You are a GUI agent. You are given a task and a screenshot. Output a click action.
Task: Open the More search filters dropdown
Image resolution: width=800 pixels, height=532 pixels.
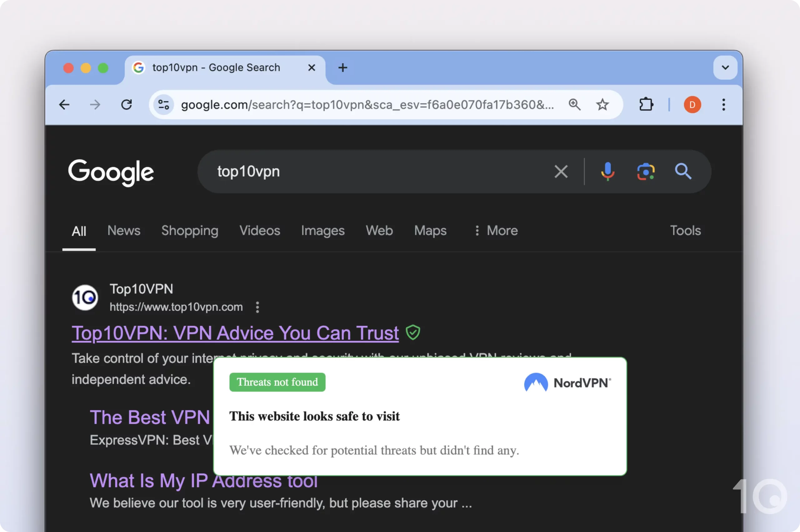coord(496,231)
